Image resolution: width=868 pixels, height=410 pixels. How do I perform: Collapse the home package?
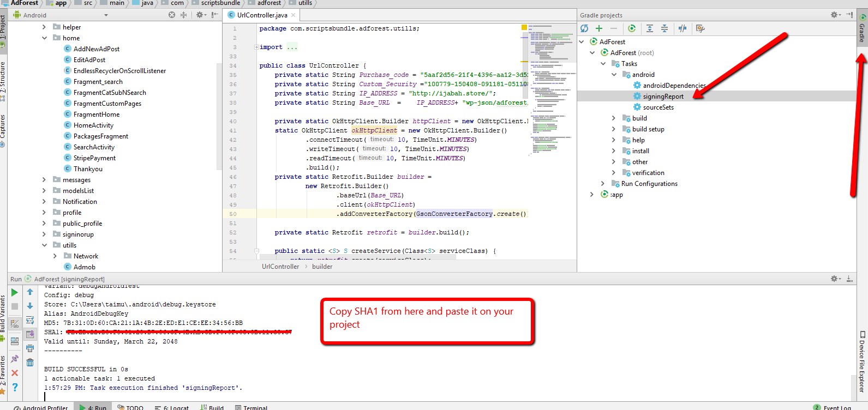(44, 38)
